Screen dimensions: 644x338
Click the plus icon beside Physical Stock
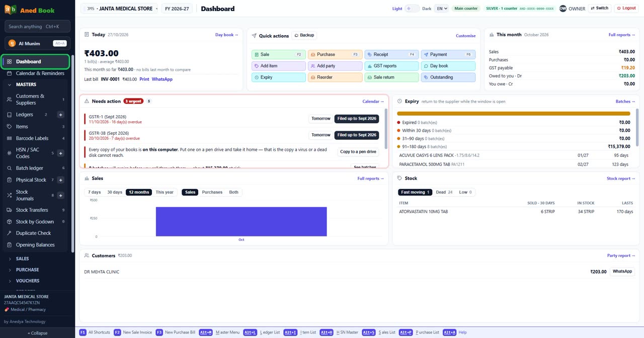[61, 180]
